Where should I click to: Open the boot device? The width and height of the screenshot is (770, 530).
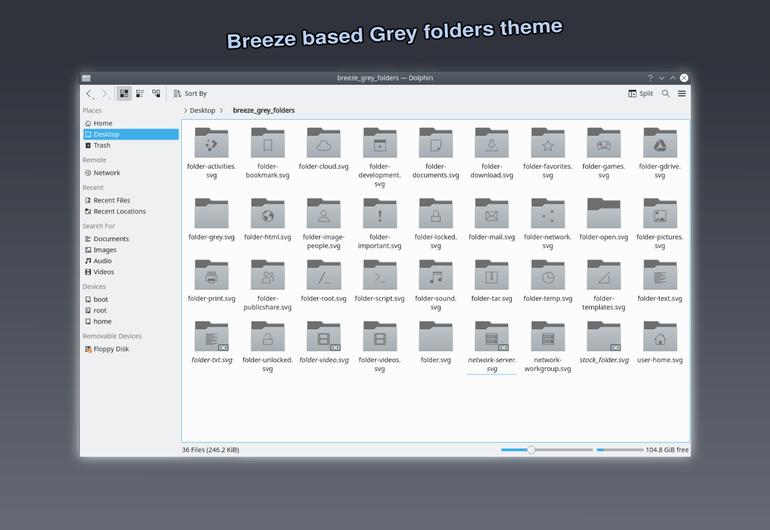[x=131, y=299]
